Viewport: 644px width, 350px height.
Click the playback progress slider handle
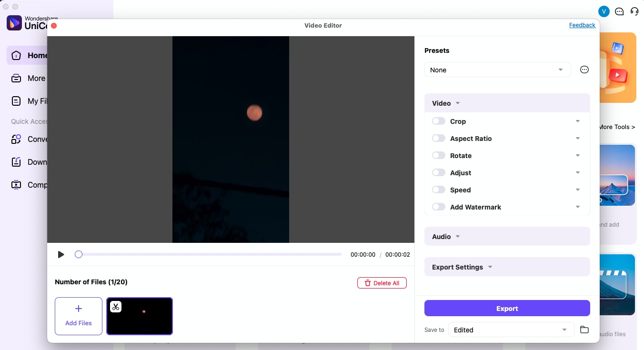point(79,254)
